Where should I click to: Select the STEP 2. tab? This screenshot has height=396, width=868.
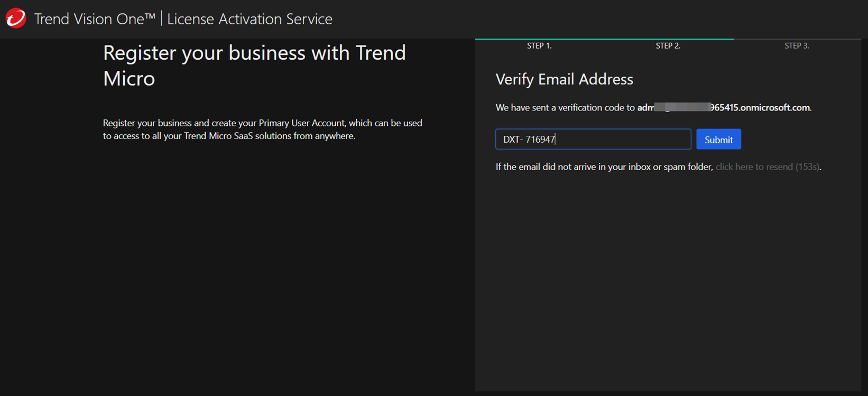tap(668, 46)
